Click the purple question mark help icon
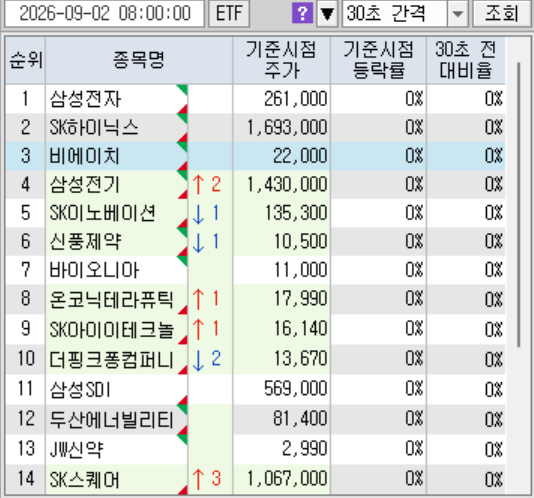534x498 pixels. 302,14
